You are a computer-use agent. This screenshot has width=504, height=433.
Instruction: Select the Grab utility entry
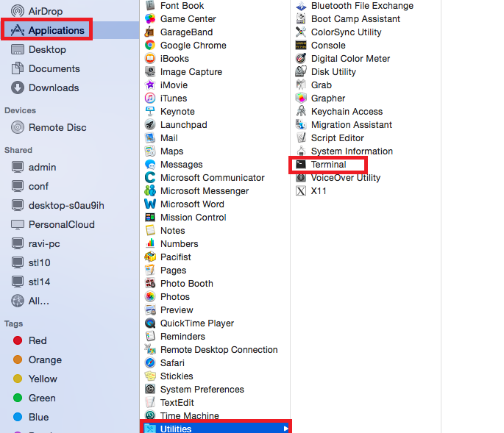(321, 85)
